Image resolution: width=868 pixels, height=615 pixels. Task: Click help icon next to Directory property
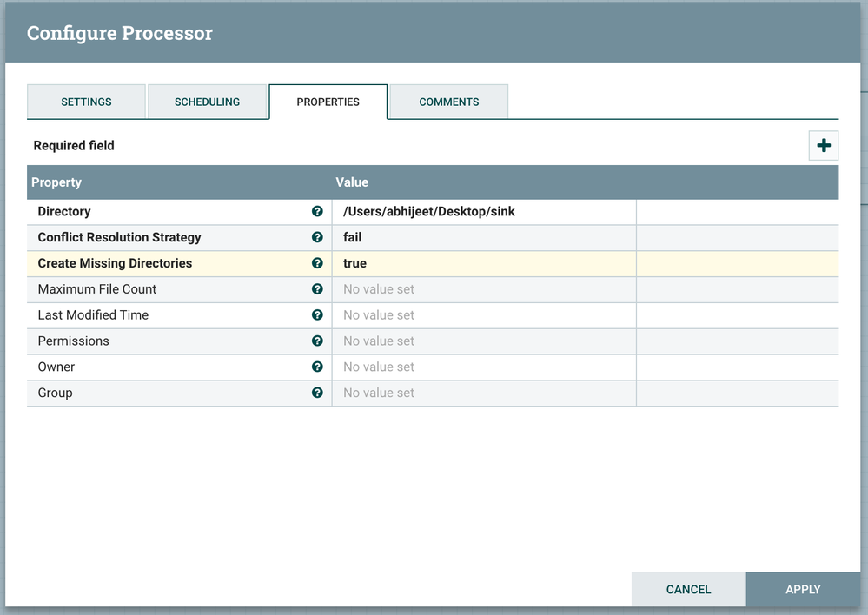tap(317, 211)
